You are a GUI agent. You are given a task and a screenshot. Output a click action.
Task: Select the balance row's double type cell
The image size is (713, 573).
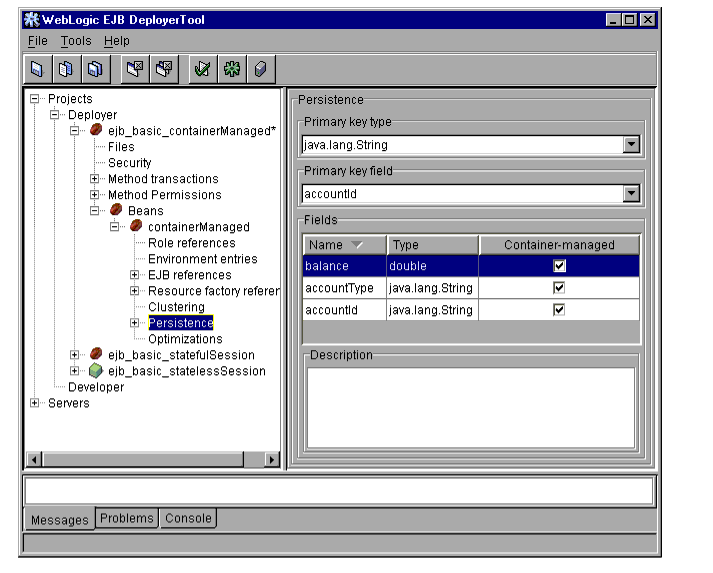(433, 266)
